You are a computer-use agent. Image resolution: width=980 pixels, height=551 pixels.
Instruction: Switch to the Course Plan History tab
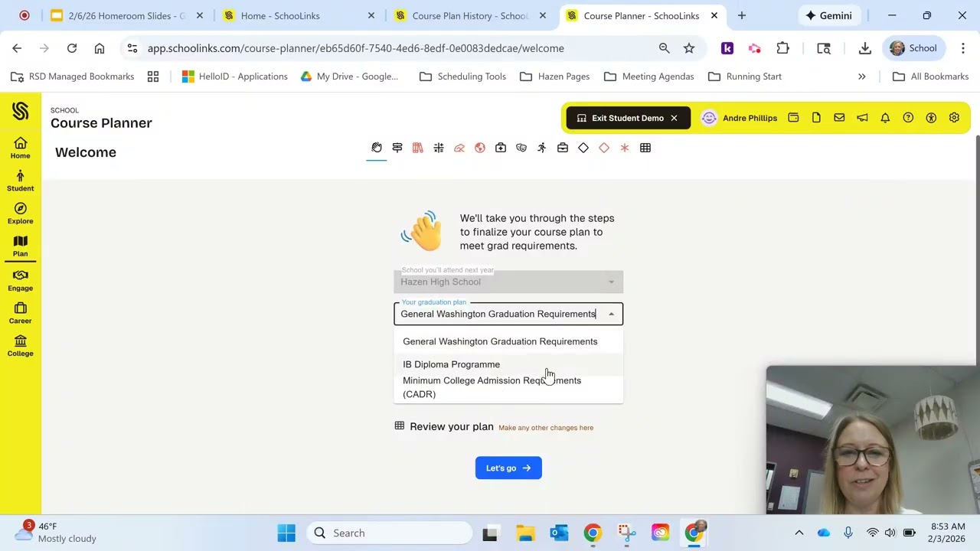469,15
